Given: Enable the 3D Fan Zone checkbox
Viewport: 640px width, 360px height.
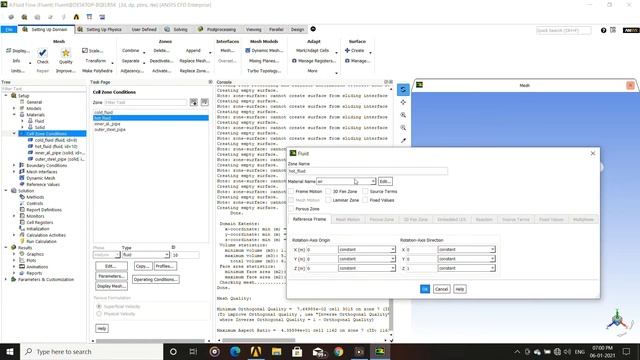Looking at the screenshot, I should [x=328, y=191].
